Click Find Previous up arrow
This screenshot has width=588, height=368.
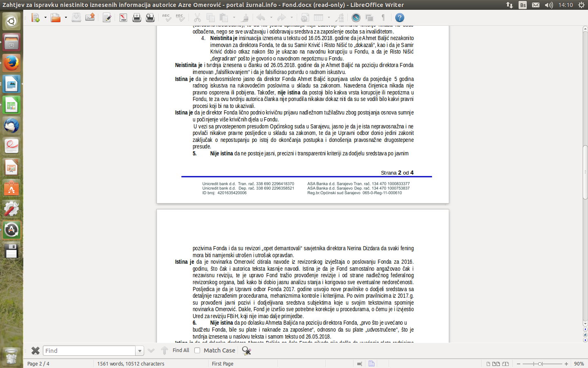165,350
